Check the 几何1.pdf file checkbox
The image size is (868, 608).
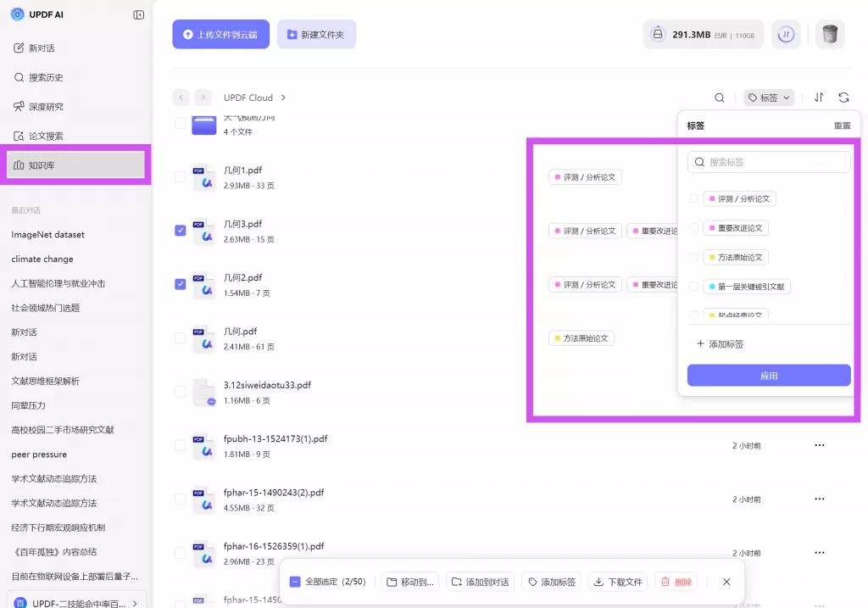click(x=180, y=176)
